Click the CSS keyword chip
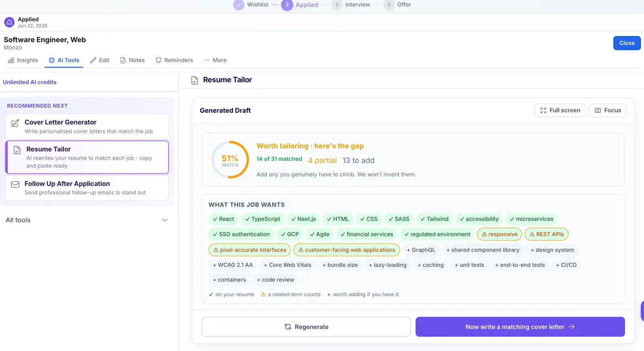Screen dimensions: 644x351 [369, 219]
